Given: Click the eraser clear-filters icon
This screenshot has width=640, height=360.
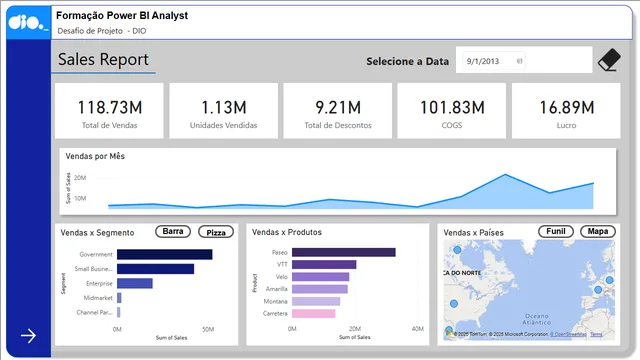Looking at the screenshot, I should (x=609, y=60).
